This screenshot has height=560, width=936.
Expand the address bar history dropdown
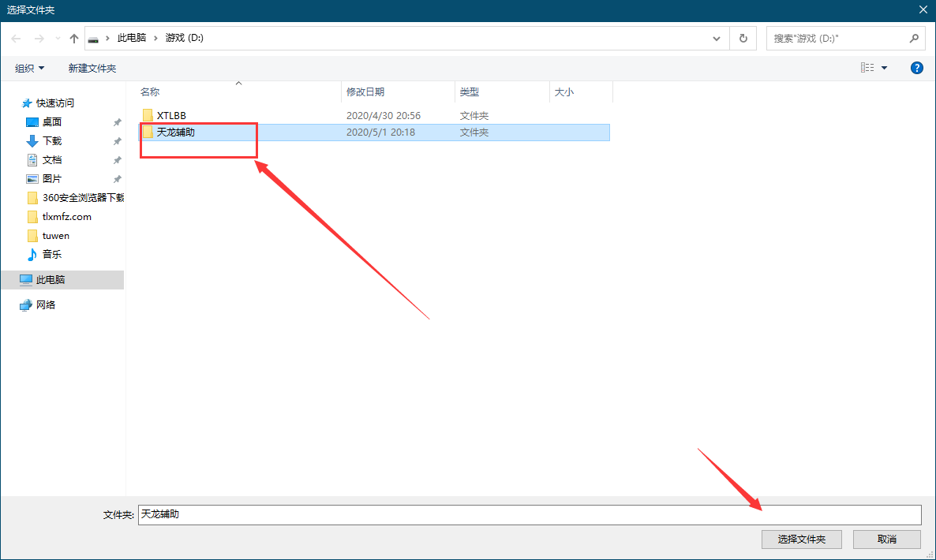717,38
